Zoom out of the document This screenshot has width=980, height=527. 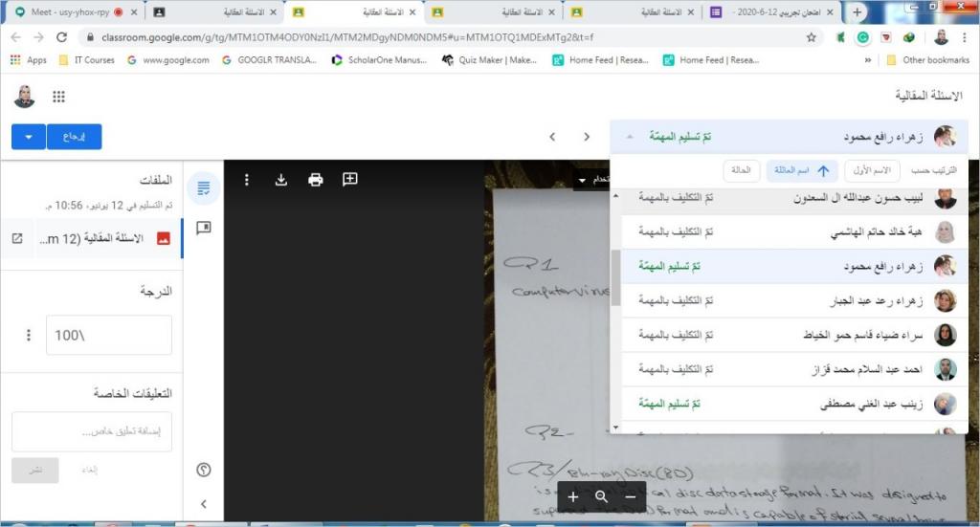[630, 496]
